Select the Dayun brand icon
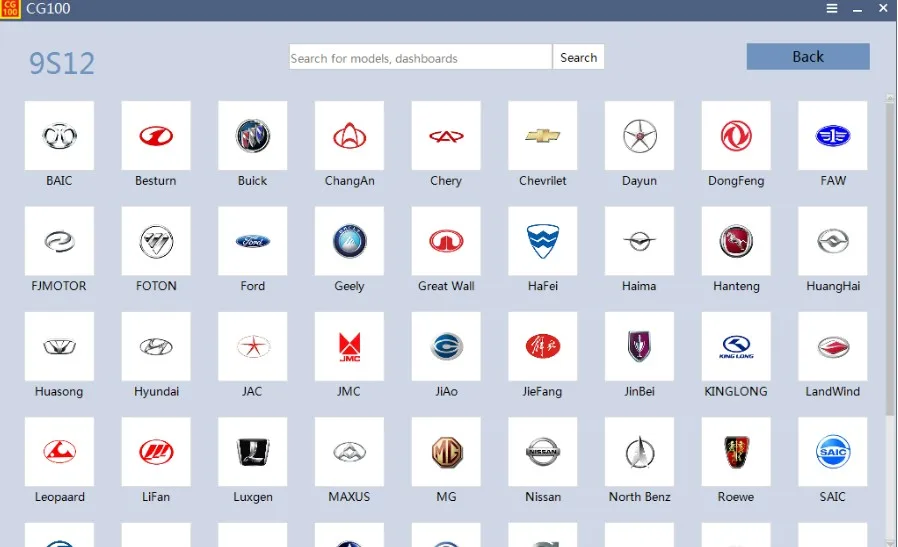This screenshot has width=898, height=547. [x=639, y=136]
